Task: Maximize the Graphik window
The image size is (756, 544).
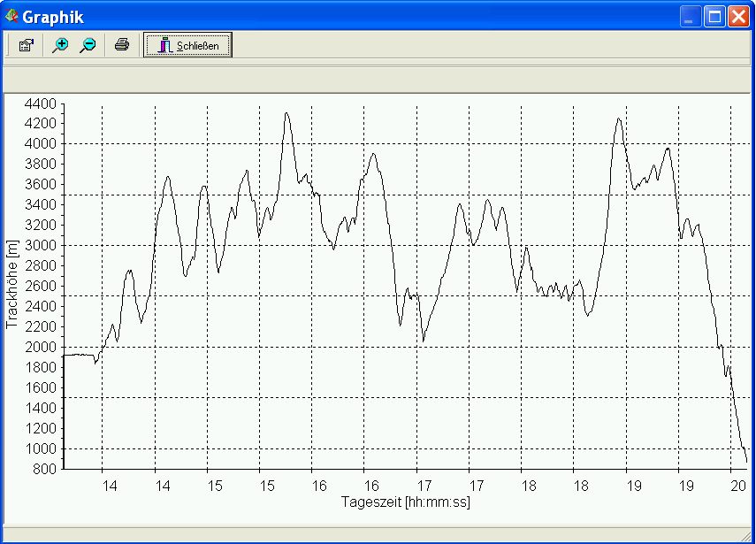Action: [714, 17]
